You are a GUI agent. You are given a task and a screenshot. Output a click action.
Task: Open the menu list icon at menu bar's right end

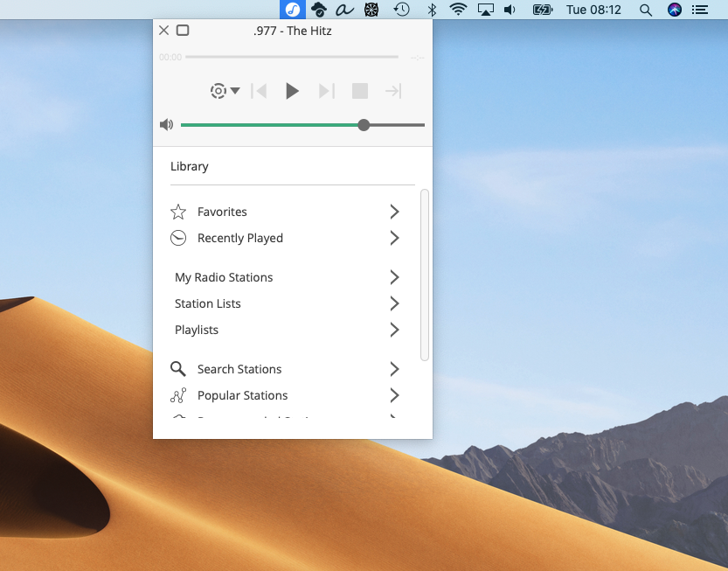699,10
